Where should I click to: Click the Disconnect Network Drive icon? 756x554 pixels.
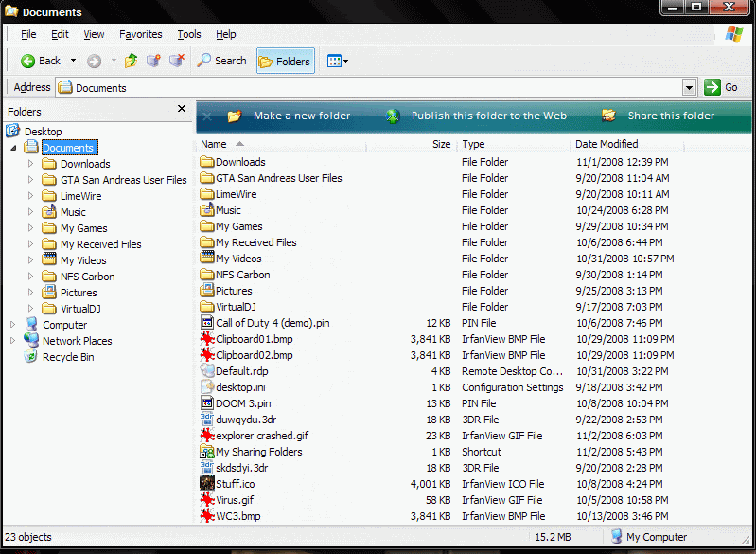176,61
